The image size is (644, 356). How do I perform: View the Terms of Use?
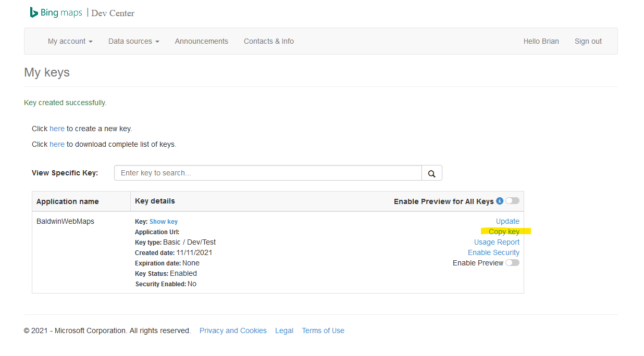[323, 330]
